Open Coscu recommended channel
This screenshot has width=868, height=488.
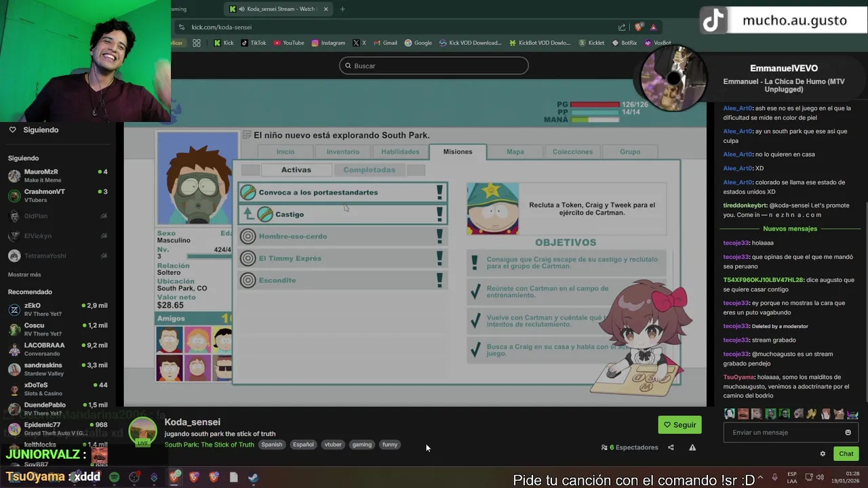coord(58,329)
